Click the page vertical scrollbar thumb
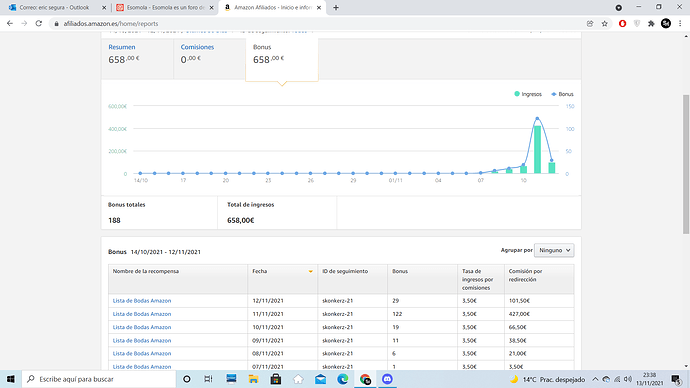The image size is (690, 388). 686,164
